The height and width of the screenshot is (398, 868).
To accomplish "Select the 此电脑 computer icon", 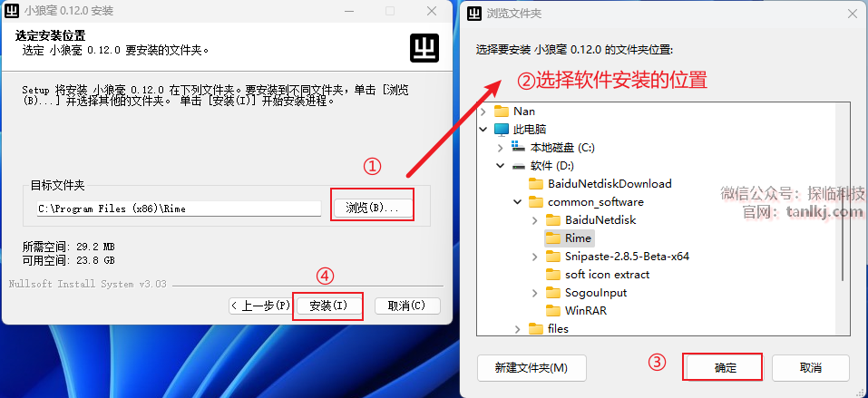I will 501,130.
